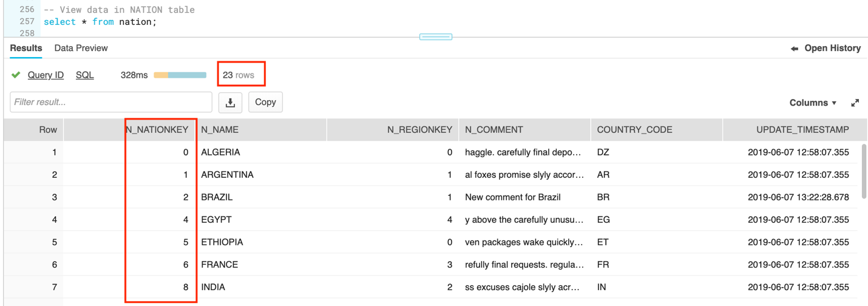The width and height of the screenshot is (868, 306).
Task: Sort by N_NATIONKEY column header
Action: [157, 129]
